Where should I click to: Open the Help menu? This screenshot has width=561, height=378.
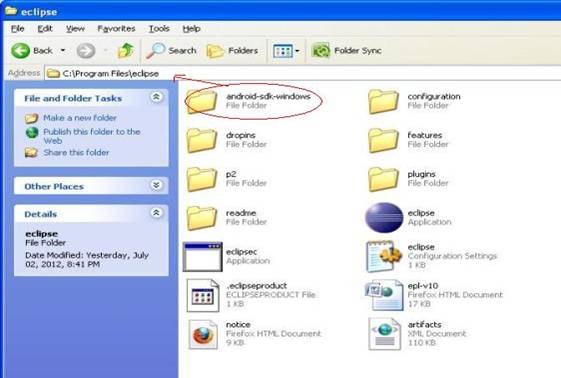pyautogui.click(x=191, y=29)
